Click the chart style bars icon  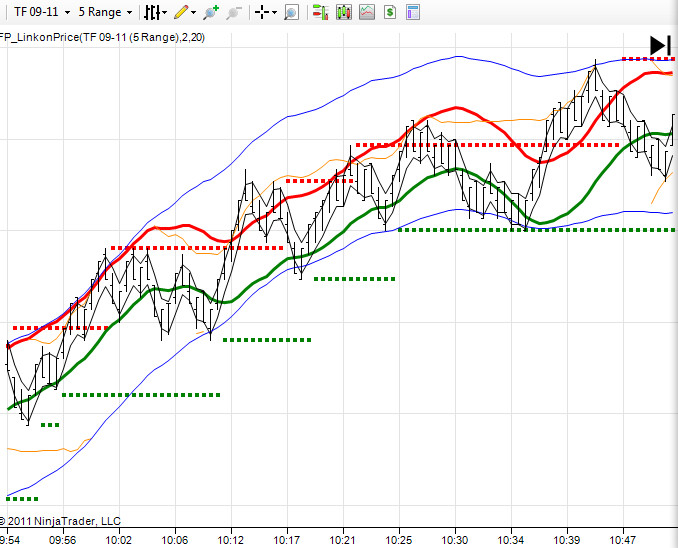coord(152,12)
